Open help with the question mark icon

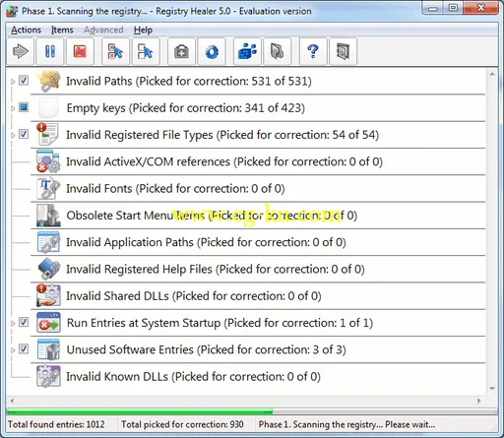click(313, 51)
